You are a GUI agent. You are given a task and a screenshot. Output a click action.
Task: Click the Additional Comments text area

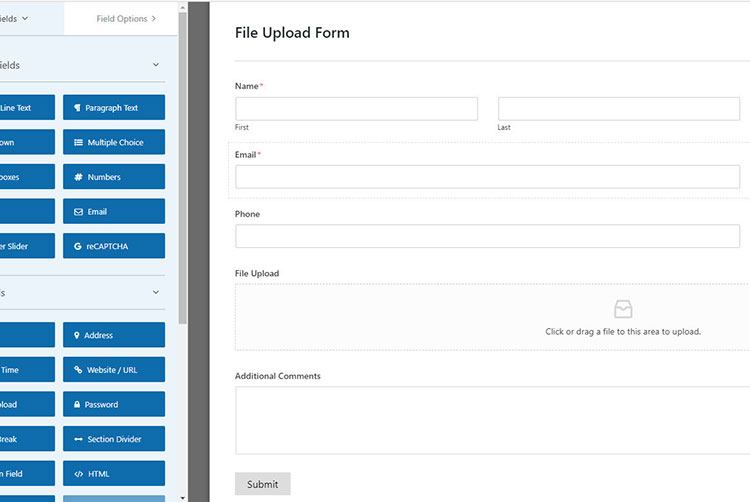coord(492,420)
